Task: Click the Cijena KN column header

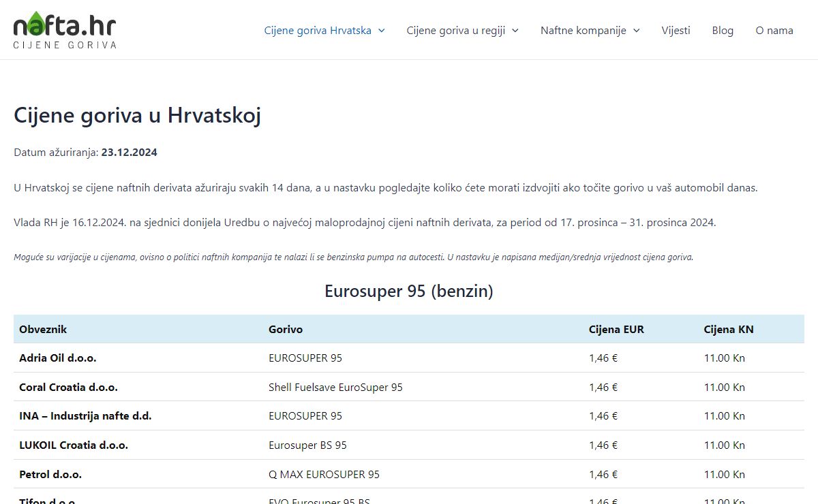Action: 729,330
